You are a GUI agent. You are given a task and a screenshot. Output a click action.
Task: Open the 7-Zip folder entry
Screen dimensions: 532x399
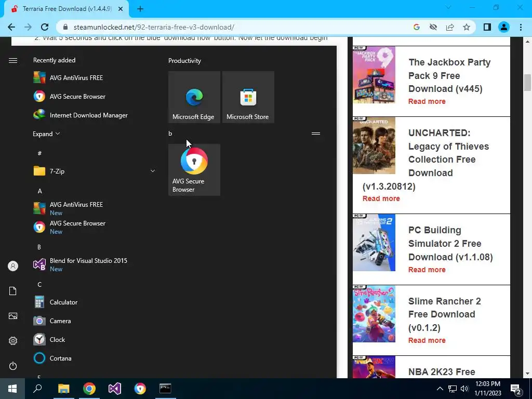(95, 171)
